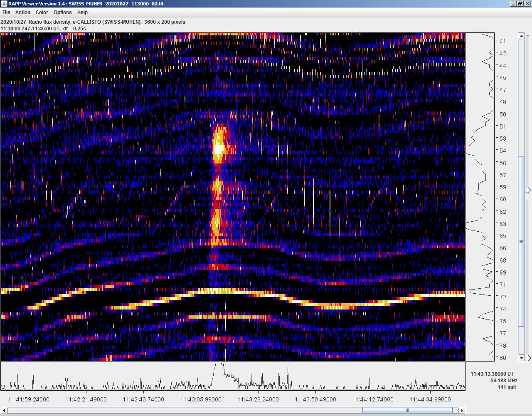Minimize the RAPP Viewer window

513,4
